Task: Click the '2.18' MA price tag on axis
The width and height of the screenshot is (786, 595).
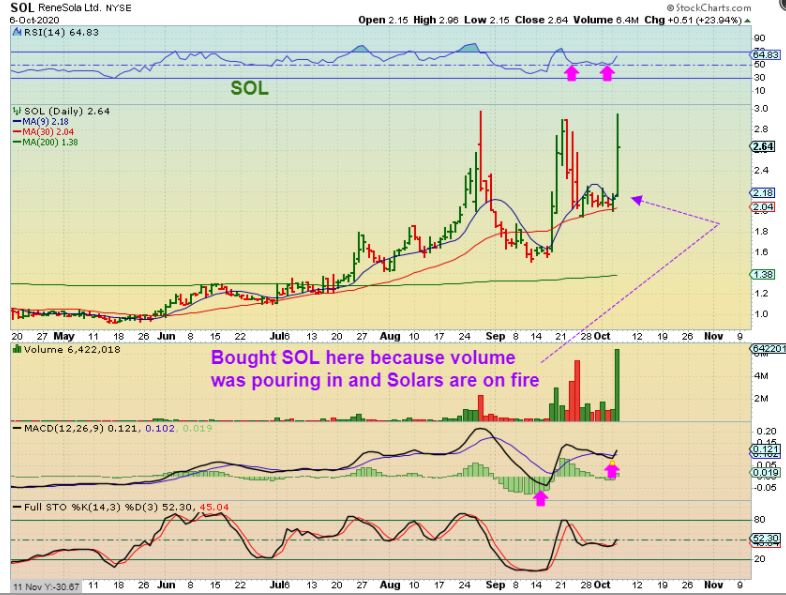Action: pyautogui.click(x=762, y=193)
